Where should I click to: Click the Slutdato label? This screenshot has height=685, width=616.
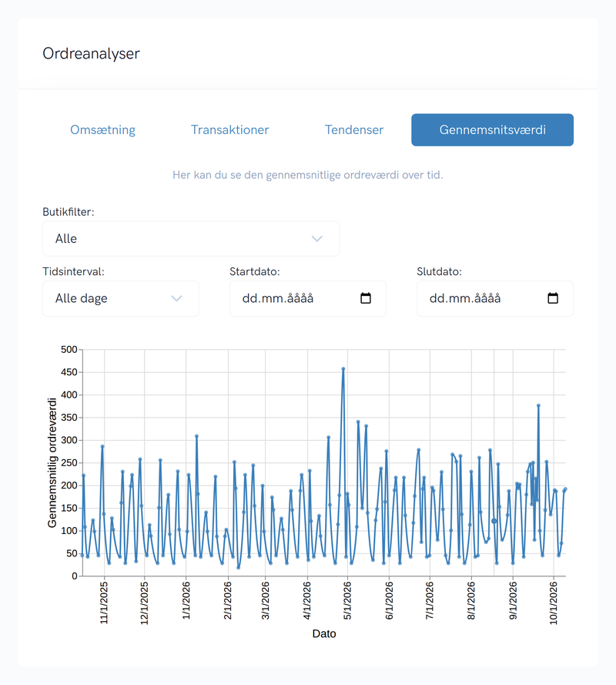pyautogui.click(x=439, y=271)
